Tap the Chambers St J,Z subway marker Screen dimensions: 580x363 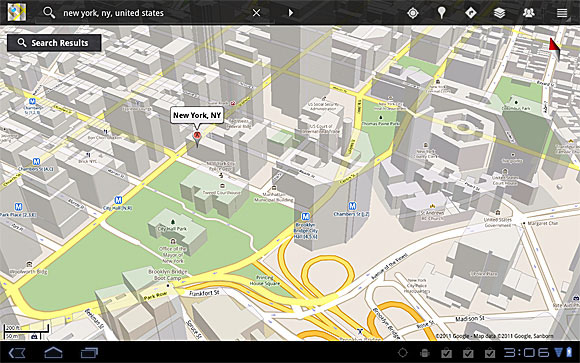352,206
